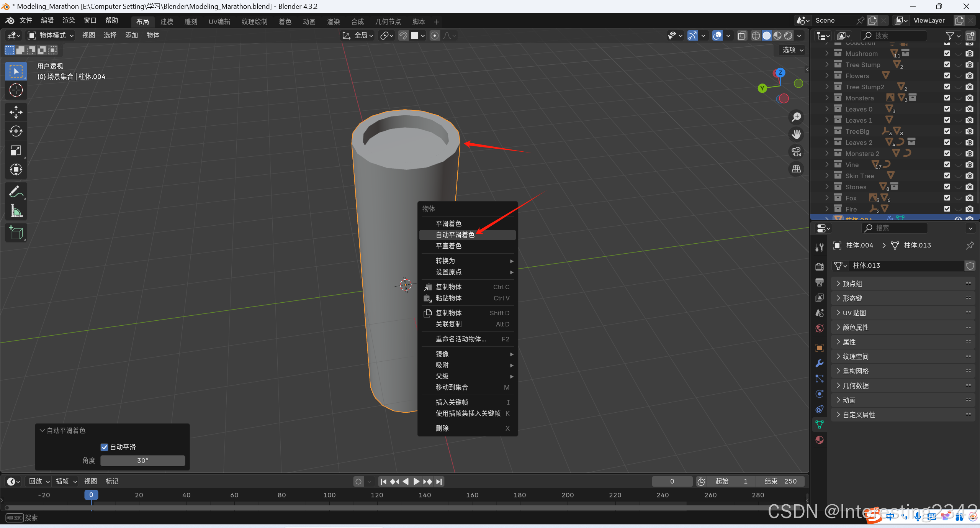The height and width of the screenshot is (528, 980).
Task: Uncheck the 自动平滑 checkbox
Action: point(104,447)
